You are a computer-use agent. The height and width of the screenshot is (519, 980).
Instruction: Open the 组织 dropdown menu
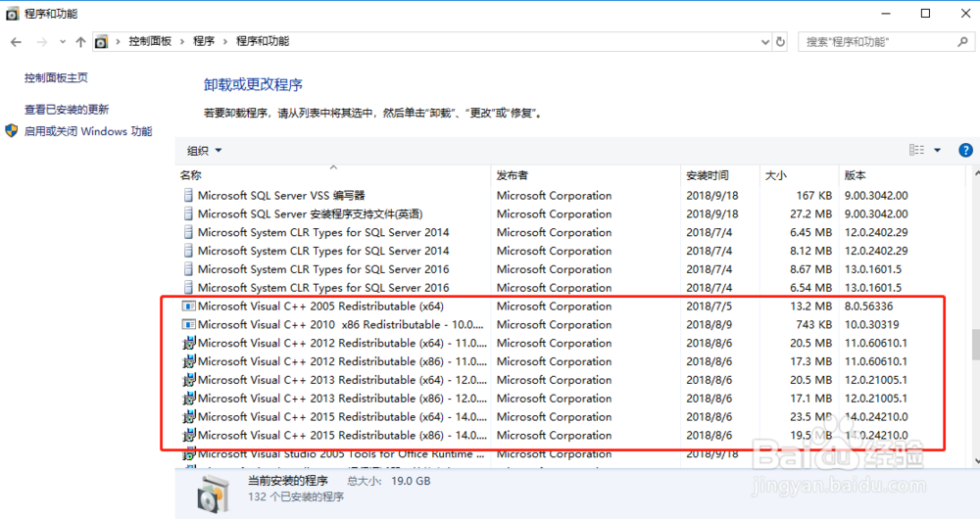(205, 151)
